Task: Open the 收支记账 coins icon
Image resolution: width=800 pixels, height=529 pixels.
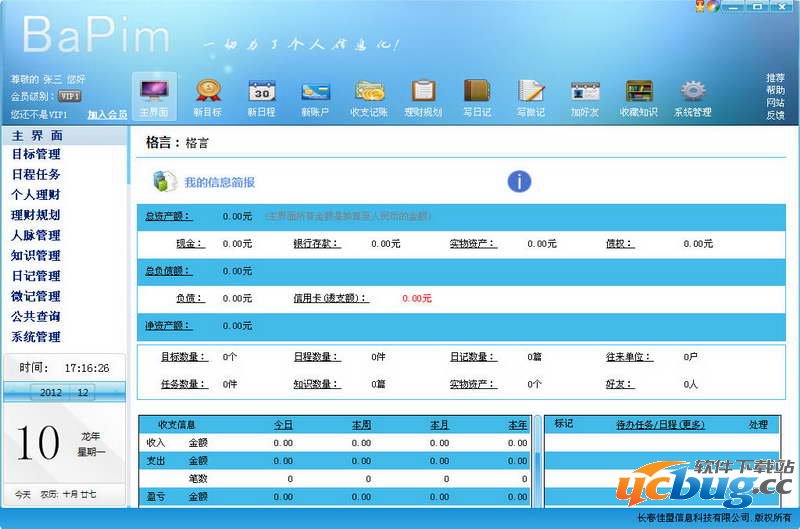Action: click(369, 91)
